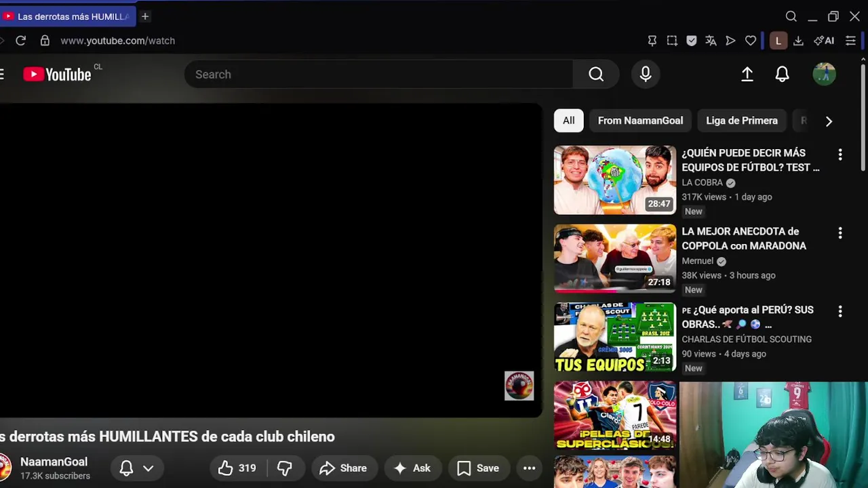
Task: Open the ad blocker shield icon
Action: [x=692, y=41]
